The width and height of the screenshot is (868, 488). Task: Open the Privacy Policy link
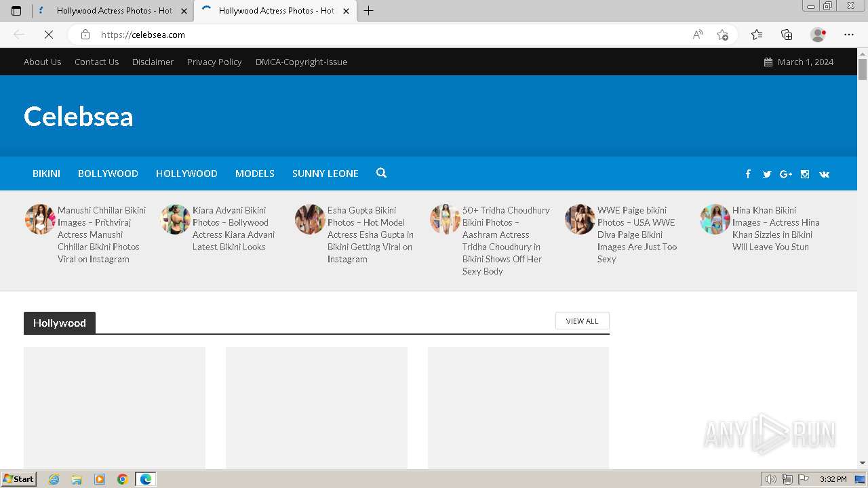tap(214, 62)
